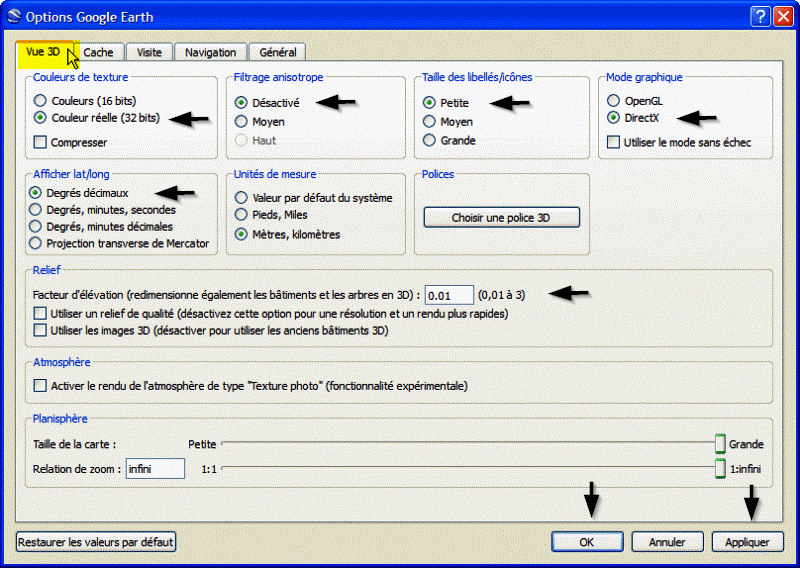The image size is (800, 568).
Task: Select Désactivé anisotropic filtering
Action: click(x=241, y=103)
